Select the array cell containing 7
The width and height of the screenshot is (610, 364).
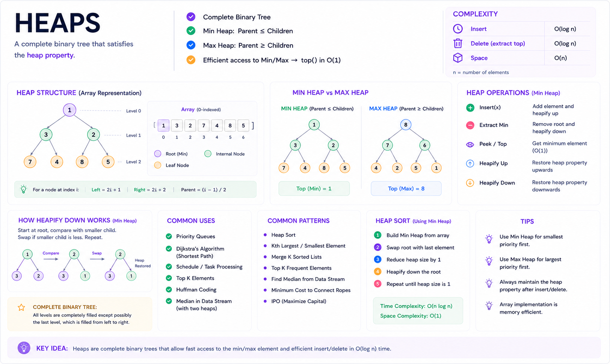[204, 125]
